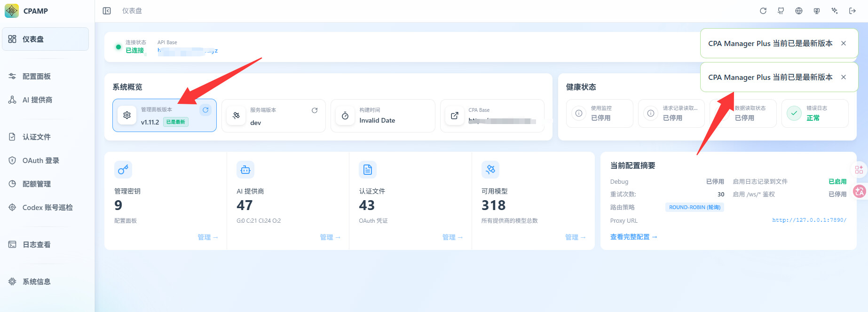Collapse the sidebar with the panel toggle icon
This screenshot has width=868, height=312.
pos(107,11)
